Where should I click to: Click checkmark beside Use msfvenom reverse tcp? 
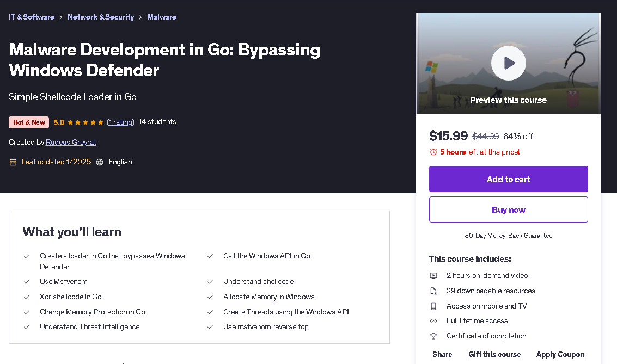(210, 326)
